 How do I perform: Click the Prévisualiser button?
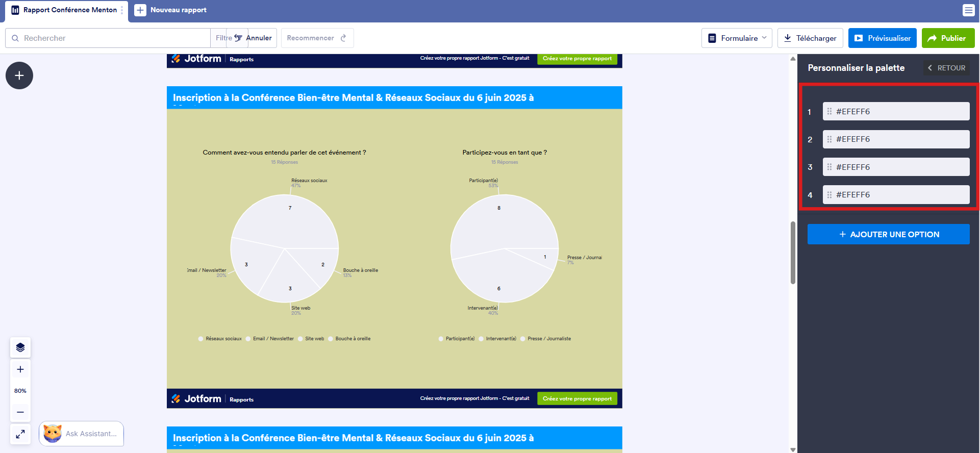pyautogui.click(x=883, y=38)
